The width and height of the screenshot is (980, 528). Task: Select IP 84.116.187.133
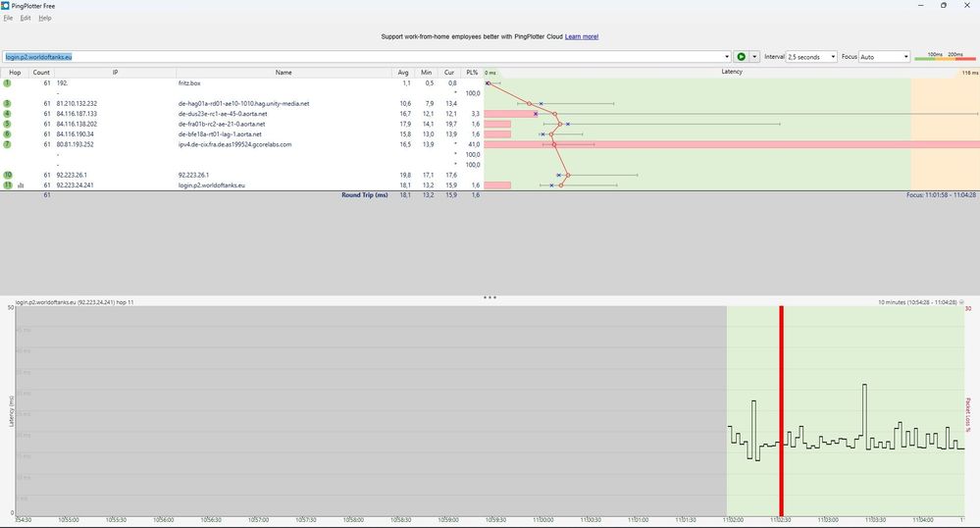[77, 113]
